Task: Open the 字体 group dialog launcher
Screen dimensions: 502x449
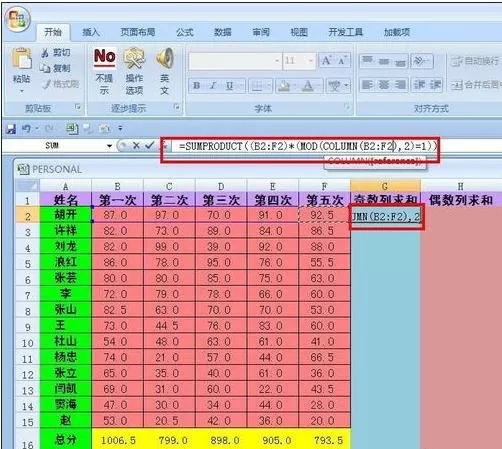Action: click(347, 107)
